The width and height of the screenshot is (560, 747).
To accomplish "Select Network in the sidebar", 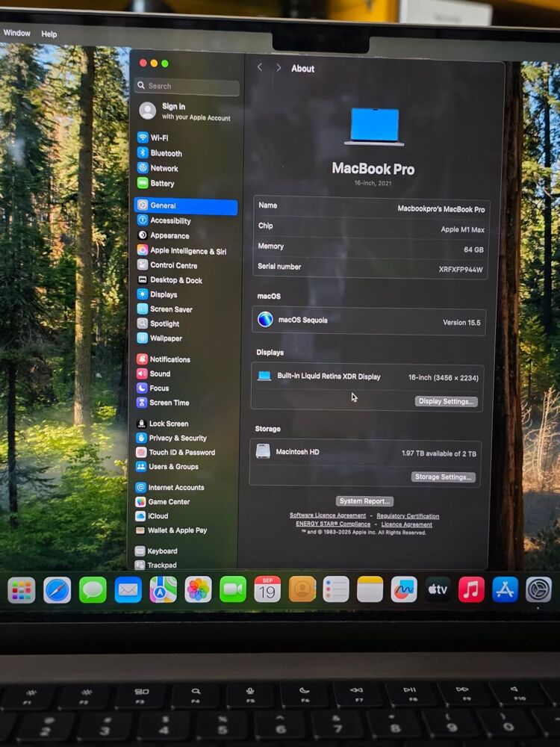I will [x=158, y=168].
